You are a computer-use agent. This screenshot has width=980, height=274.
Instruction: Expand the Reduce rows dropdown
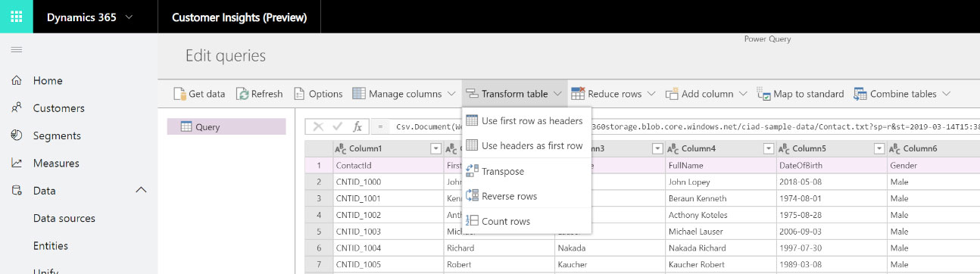tap(649, 94)
